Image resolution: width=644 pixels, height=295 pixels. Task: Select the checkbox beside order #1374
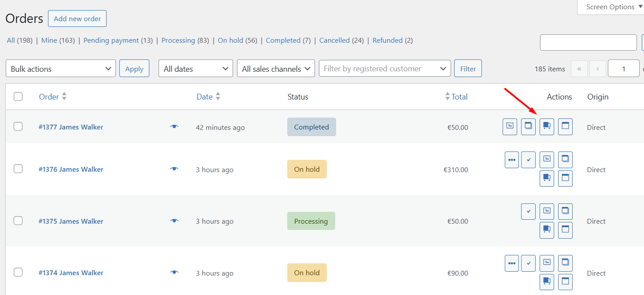point(18,273)
